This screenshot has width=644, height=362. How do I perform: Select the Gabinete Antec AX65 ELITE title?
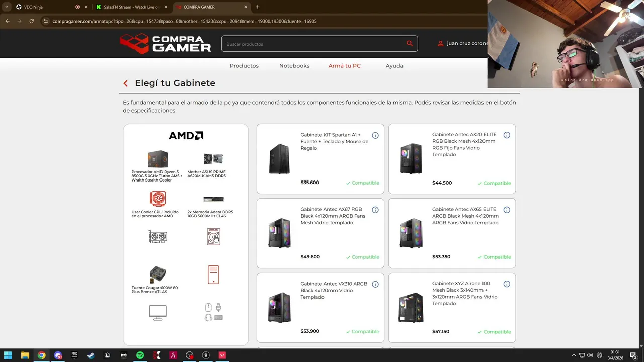pyautogui.click(x=465, y=216)
